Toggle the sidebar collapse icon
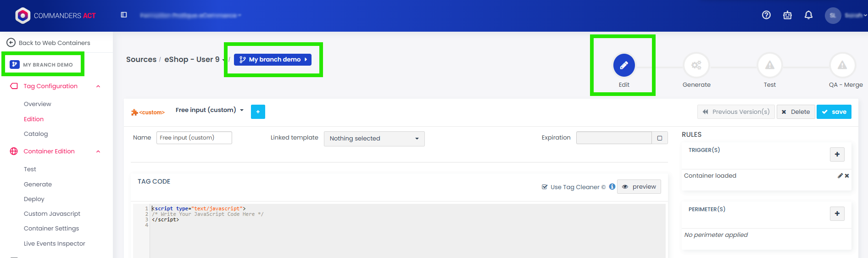Viewport: 868px width, 258px height. pos(124,15)
